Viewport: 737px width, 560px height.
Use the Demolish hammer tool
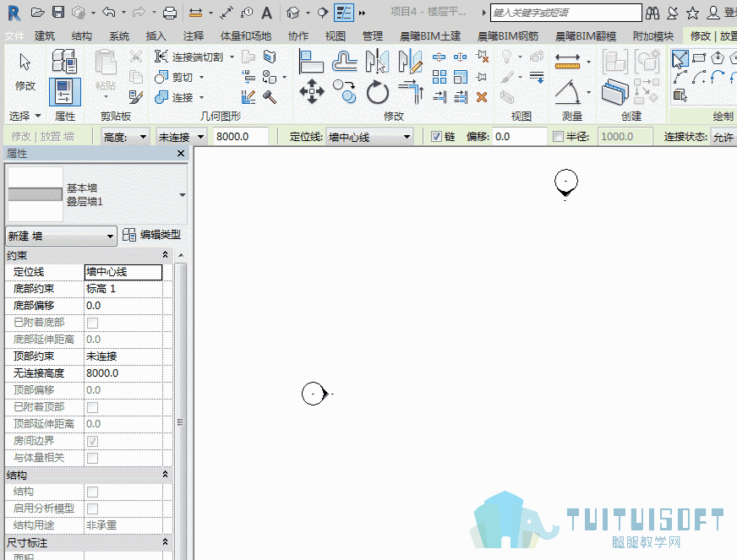(x=270, y=97)
